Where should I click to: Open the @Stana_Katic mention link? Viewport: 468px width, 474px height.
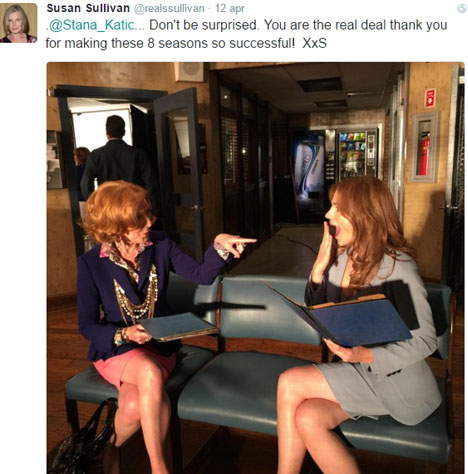pos(92,25)
